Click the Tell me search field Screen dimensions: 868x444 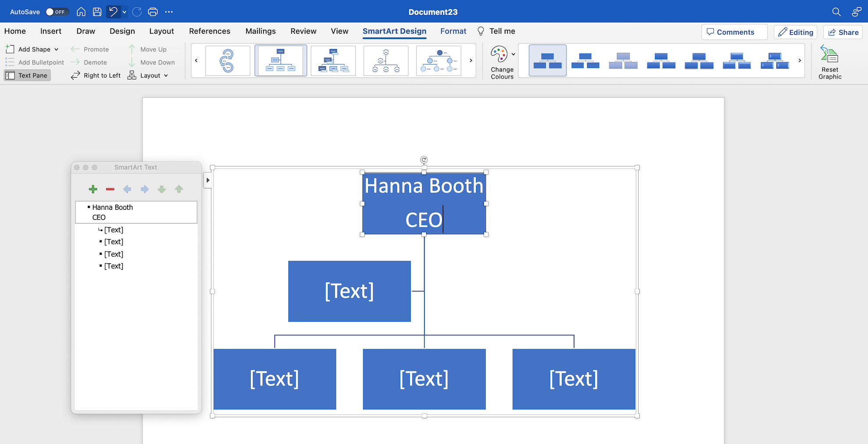(496, 31)
